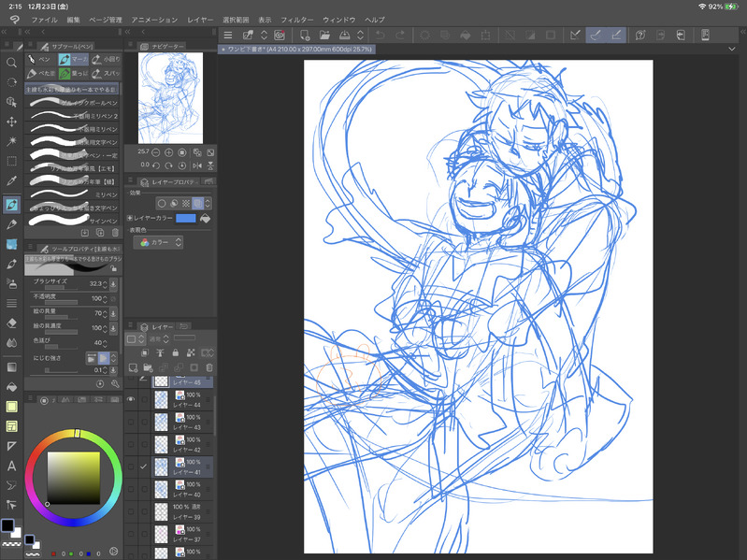The height and width of the screenshot is (560, 747).
Task: Open the ヘルプ menu
Action: pyautogui.click(x=375, y=20)
